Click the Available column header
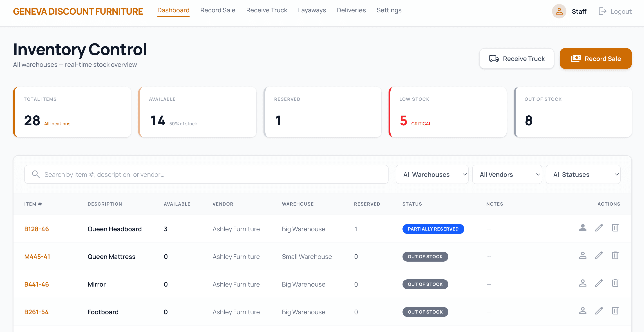644x332 pixels. (177, 204)
